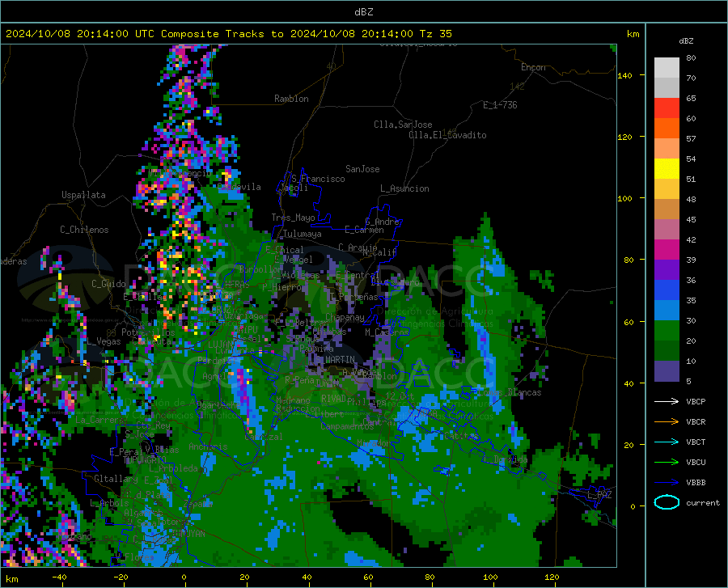Viewport: 728px width, 588px height.
Task: Click the Zapata label on map
Action: (198, 504)
